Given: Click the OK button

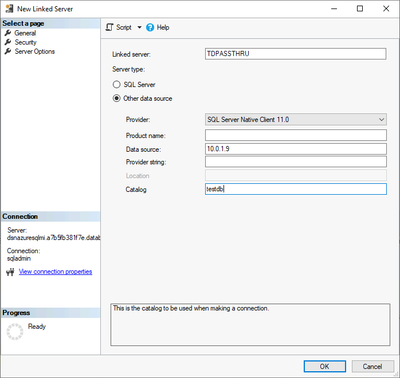Looking at the screenshot, I should (325, 366).
